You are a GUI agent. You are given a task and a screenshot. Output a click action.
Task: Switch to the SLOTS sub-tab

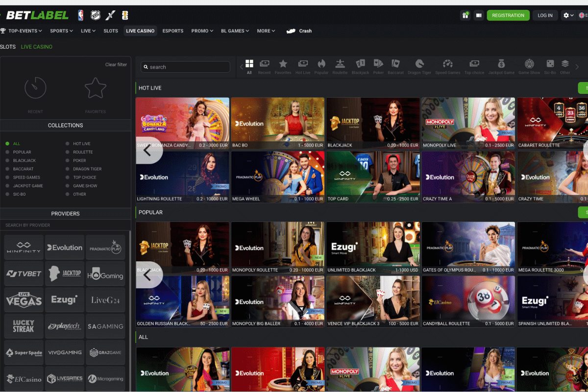coord(8,47)
